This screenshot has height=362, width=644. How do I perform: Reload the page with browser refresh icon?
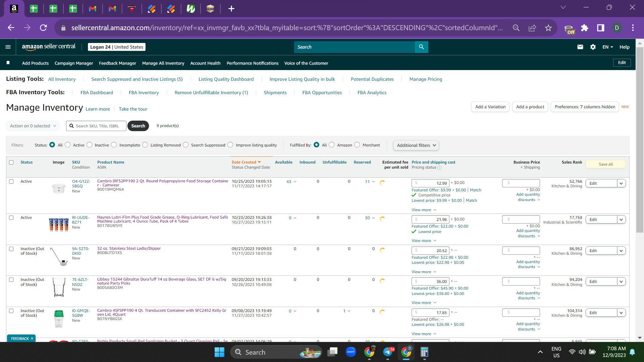pos(43,28)
